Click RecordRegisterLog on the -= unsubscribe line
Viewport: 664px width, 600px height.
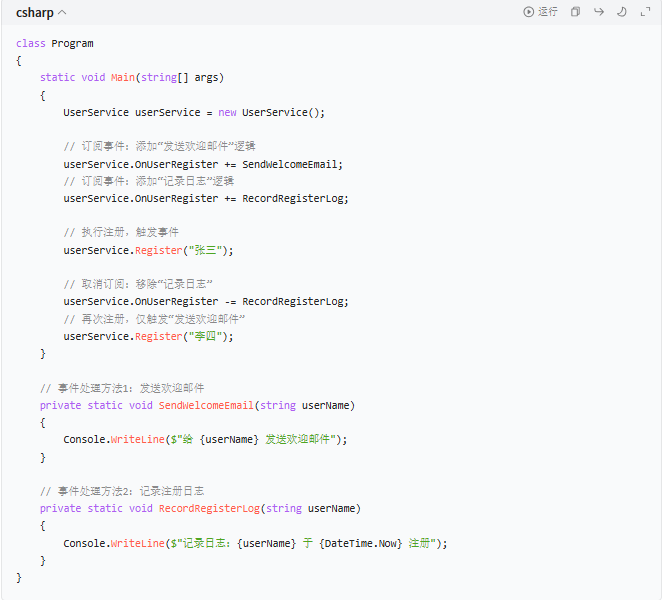(x=295, y=301)
